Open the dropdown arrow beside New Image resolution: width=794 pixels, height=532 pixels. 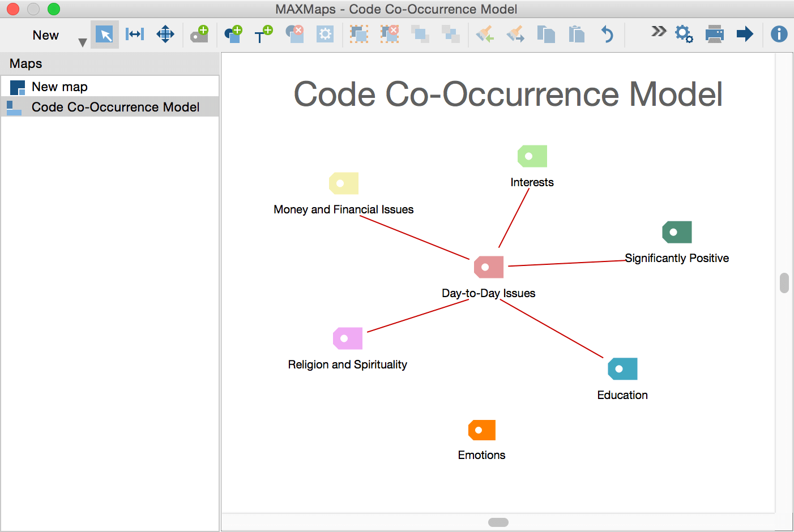83,42
